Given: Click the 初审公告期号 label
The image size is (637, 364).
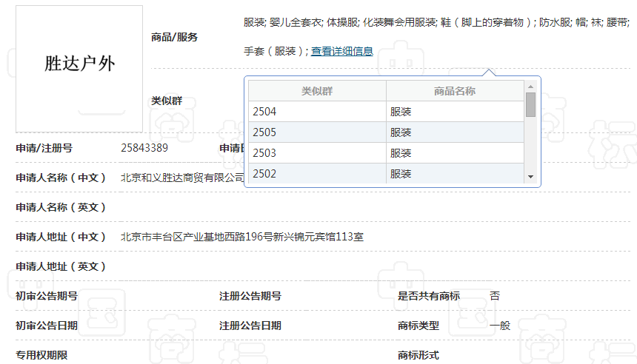Looking at the screenshot, I should tap(47, 296).
